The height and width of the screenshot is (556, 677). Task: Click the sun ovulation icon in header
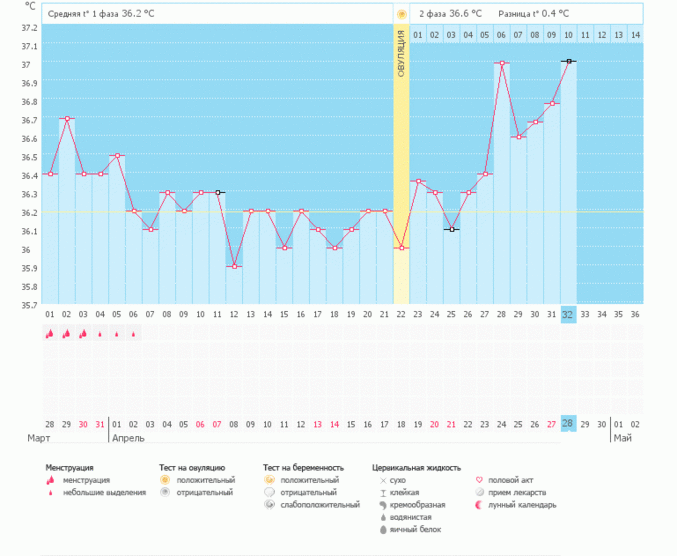click(402, 14)
